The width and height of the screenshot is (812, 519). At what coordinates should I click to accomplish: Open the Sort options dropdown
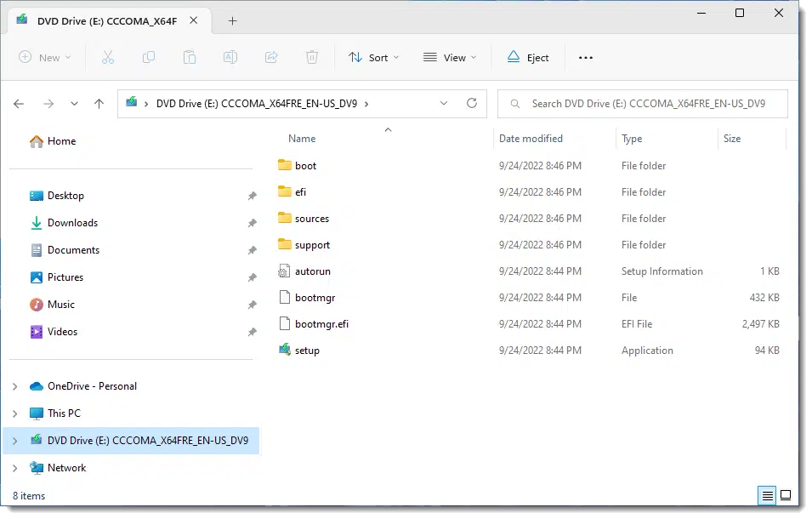pos(374,58)
